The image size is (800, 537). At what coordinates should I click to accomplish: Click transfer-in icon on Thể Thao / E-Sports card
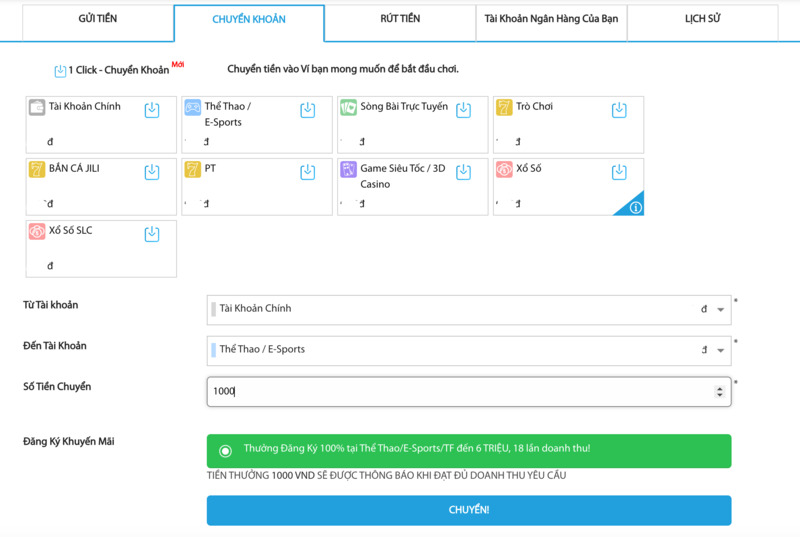pos(308,110)
